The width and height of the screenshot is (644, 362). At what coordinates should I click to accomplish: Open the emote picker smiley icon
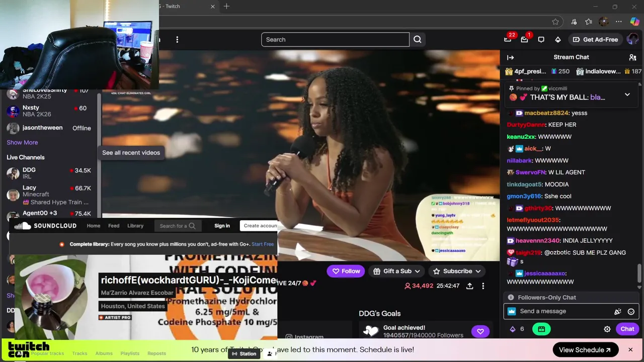pos(631,312)
